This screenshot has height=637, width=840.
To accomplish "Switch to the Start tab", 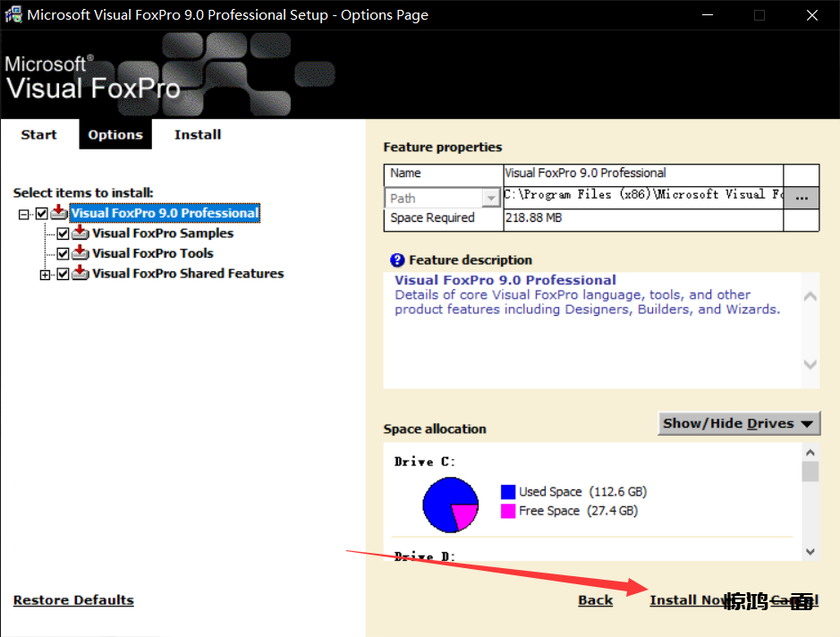I will tap(38, 135).
